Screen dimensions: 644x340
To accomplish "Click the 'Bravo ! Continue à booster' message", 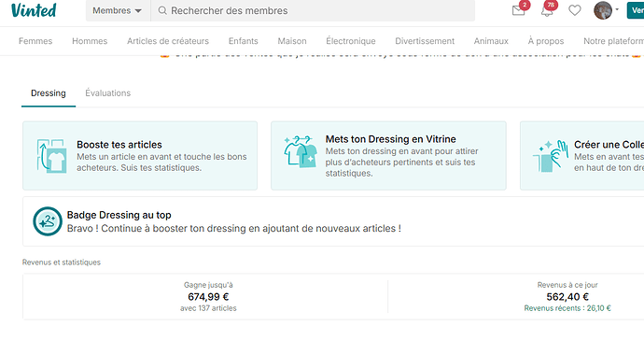I will 234,229.
